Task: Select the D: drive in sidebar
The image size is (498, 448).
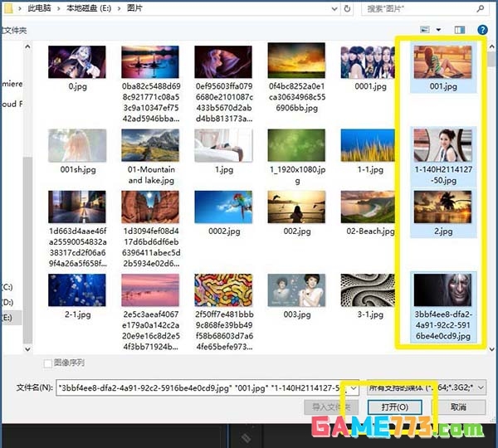Action: tap(7, 302)
